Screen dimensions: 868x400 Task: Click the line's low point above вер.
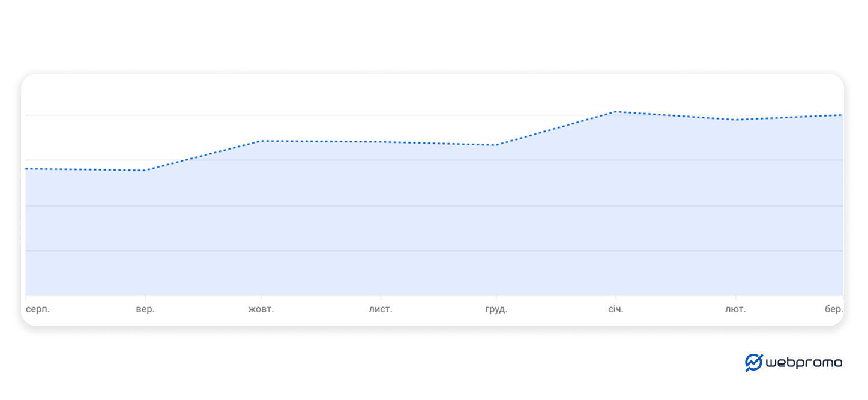coord(145,171)
